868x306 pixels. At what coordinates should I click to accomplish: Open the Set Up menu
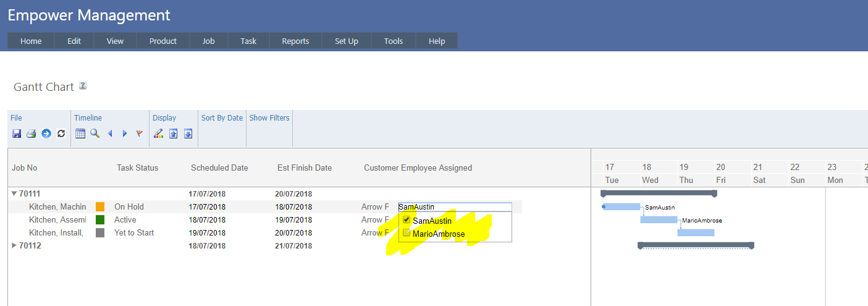point(347,41)
